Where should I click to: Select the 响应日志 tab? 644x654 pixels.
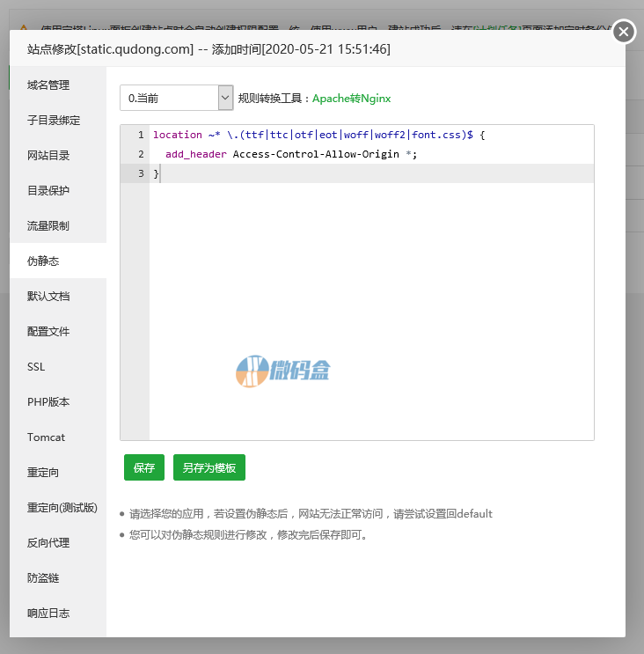(x=58, y=614)
